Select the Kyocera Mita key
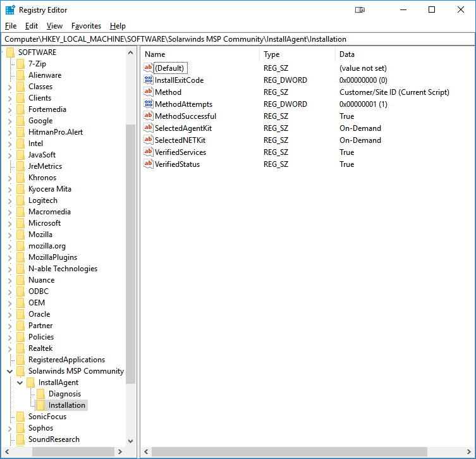Screen dimensions: 476x459 tap(50, 189)
